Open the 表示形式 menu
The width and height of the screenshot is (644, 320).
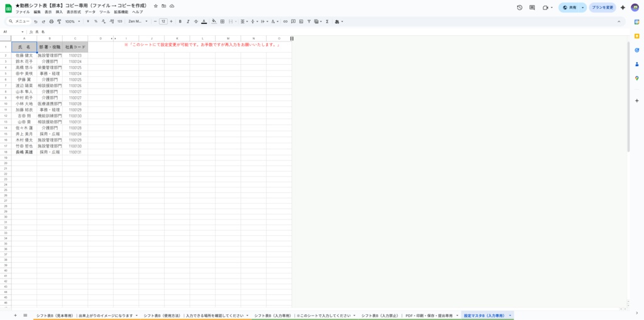pos(74,12)
